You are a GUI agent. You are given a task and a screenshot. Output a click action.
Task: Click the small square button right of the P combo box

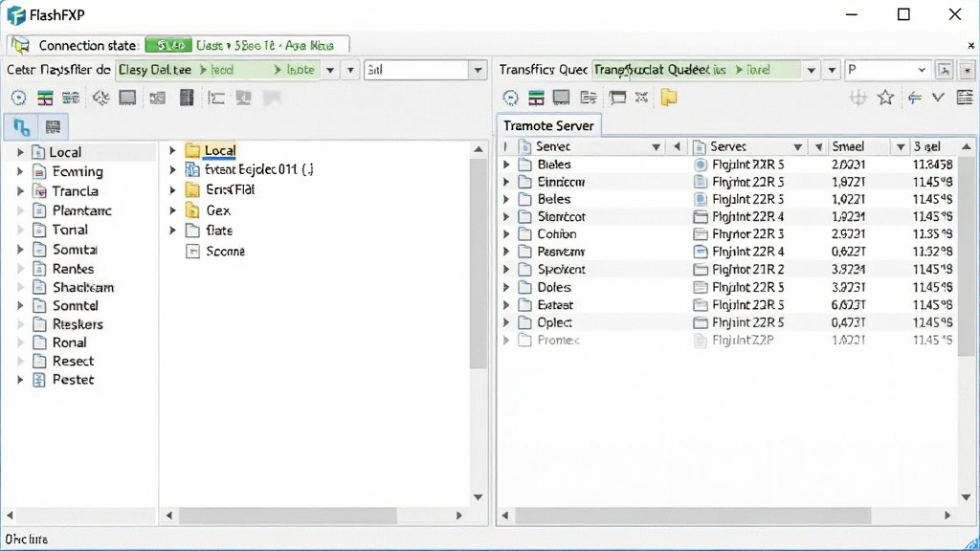pyautogui.click(x=944, y=70)
